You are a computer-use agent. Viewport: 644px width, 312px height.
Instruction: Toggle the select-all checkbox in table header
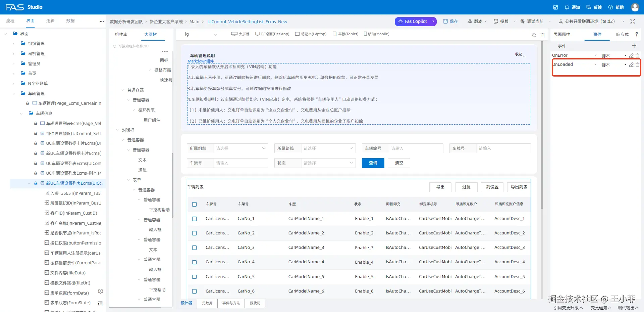pyautogui.click(x=194, y=204)
